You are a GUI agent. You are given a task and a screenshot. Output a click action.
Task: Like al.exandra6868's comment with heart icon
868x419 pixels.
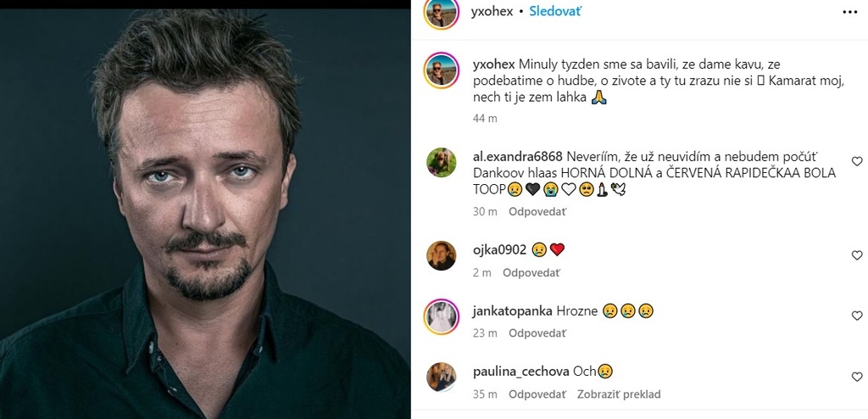tap(857, 161)
